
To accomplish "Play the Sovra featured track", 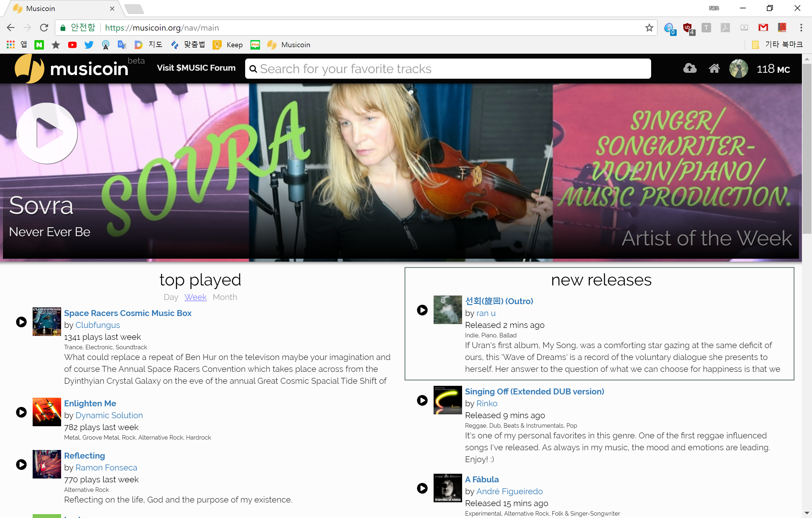I will click(47, 133).
